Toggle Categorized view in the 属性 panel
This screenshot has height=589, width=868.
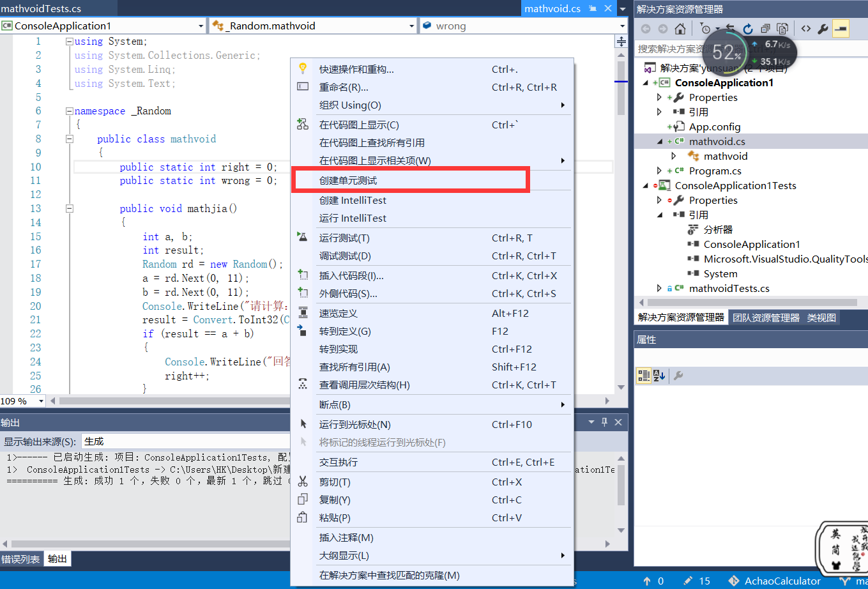point(644,376)
